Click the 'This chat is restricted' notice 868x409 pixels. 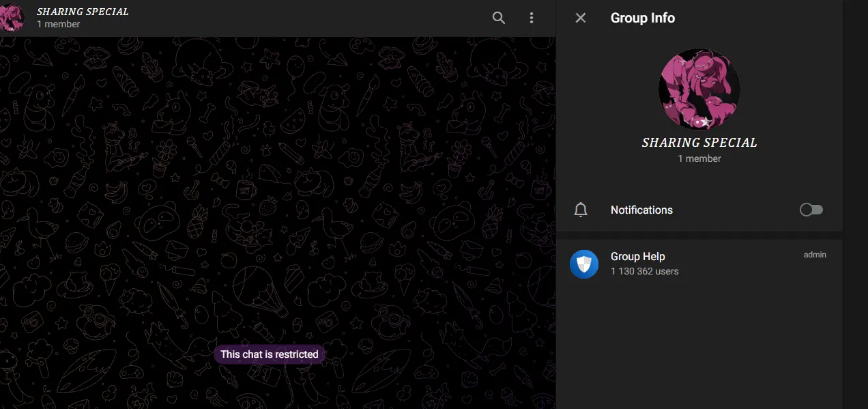[270, 354]
